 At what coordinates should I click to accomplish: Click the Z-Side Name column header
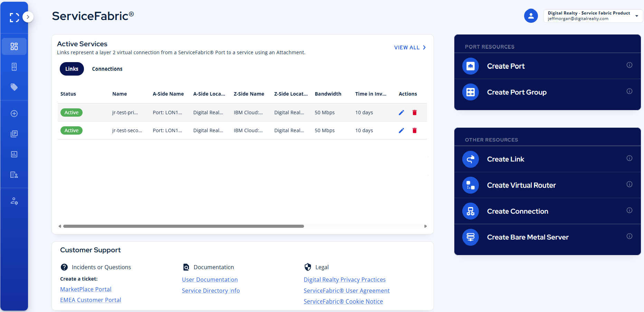coord(249,94)
